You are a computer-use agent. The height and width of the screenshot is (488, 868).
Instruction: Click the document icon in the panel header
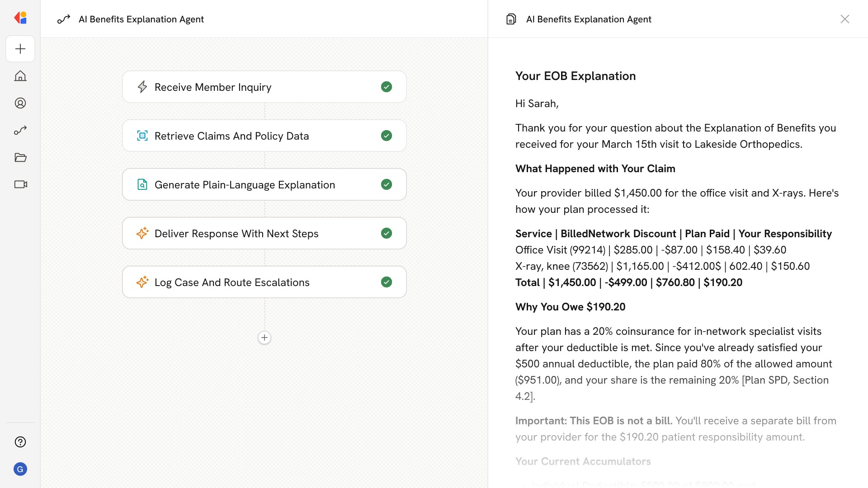[511, 19]
